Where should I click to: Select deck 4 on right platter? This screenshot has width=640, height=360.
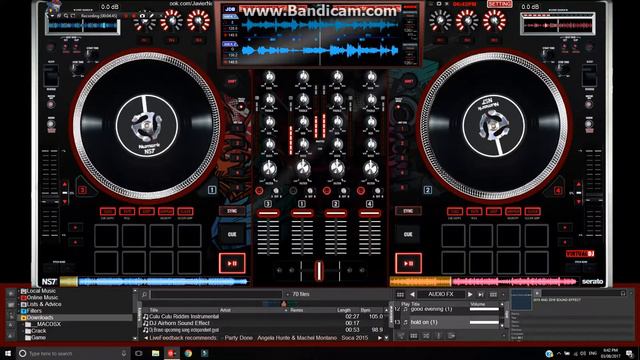point(558,190)
